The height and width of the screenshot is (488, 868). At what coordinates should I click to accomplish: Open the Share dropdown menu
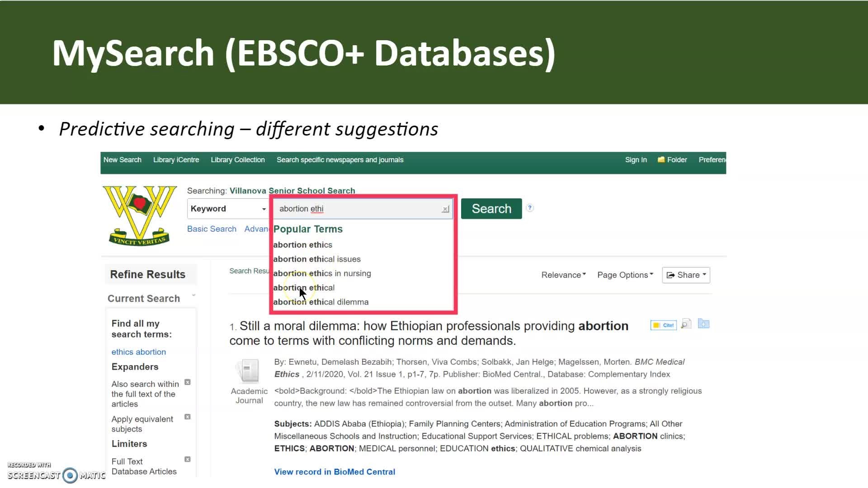point(686,275)
